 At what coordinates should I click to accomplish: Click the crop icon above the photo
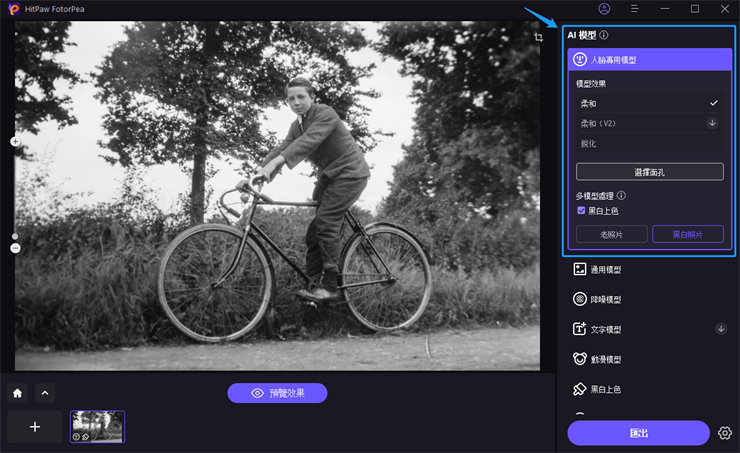(x=538, y=37)
